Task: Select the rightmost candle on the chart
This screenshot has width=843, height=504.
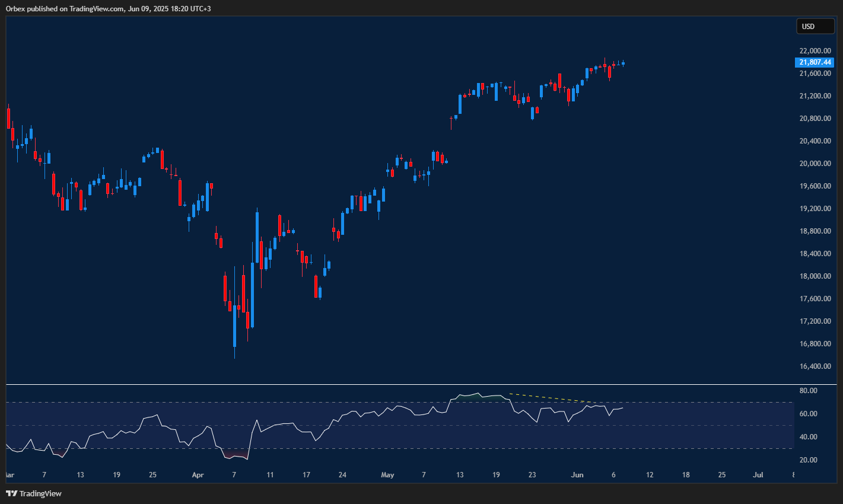Action: [x=623, y=63]
